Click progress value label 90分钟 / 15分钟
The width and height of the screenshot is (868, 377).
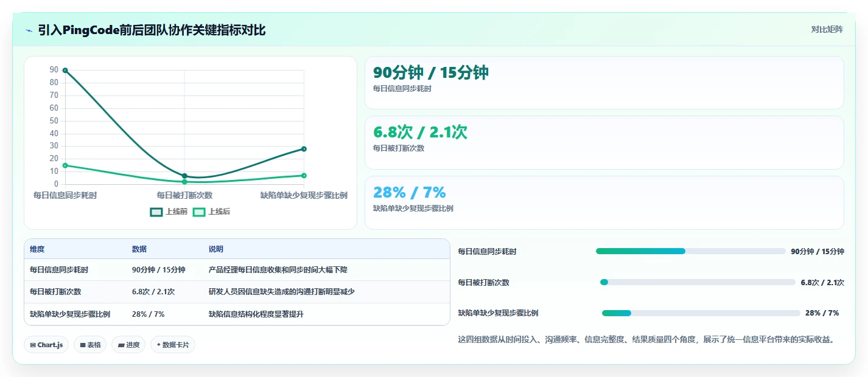tap(817, 251)
